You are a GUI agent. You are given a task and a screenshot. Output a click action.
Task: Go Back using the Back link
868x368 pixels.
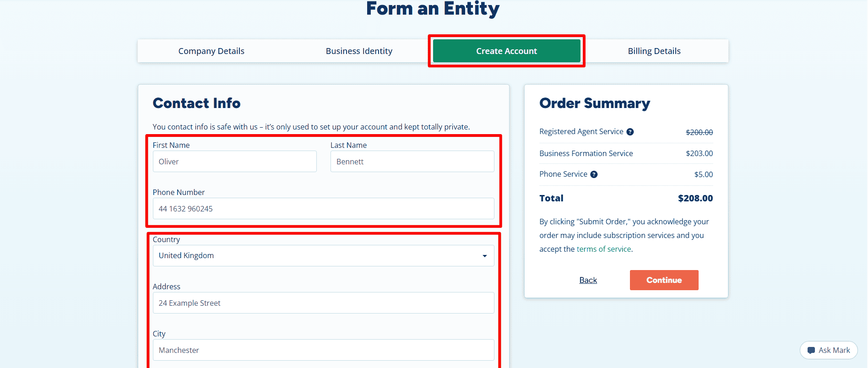point(588,280)
